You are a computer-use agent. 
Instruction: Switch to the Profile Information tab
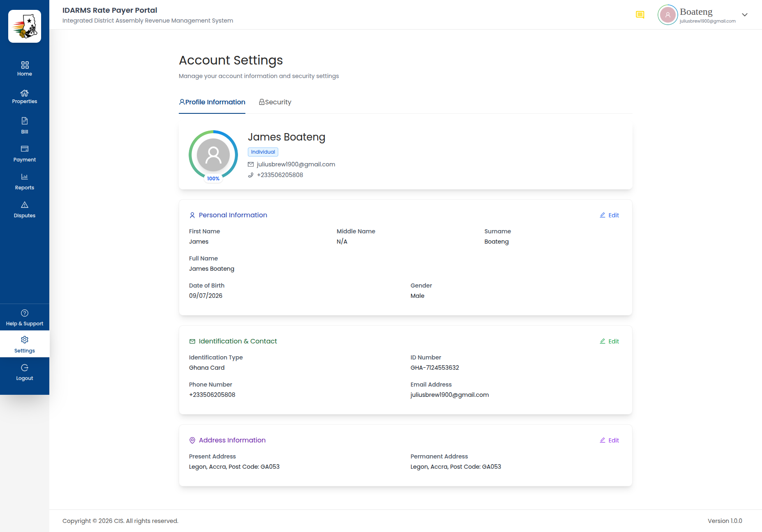click(212, 102)
